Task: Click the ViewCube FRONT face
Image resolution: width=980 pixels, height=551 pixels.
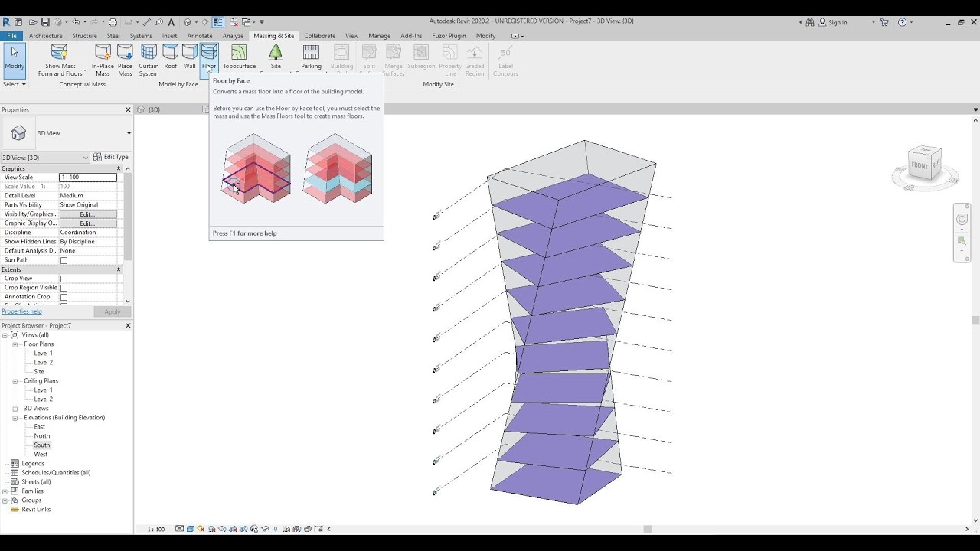Action: (x=921, y=165)
